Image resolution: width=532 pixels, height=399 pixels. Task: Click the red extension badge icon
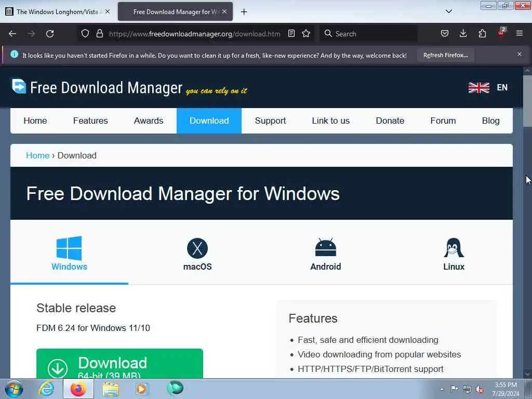pyautogui.click(x=501, y=33)
